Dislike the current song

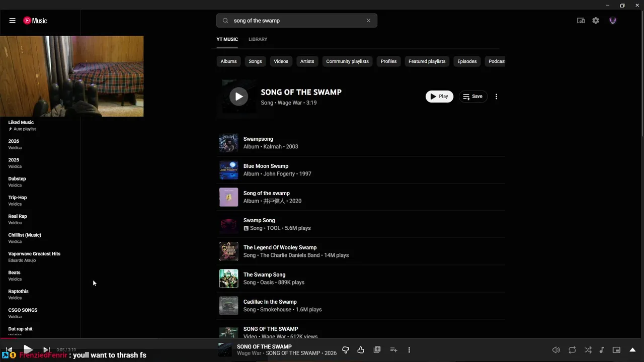pos(346,350)
